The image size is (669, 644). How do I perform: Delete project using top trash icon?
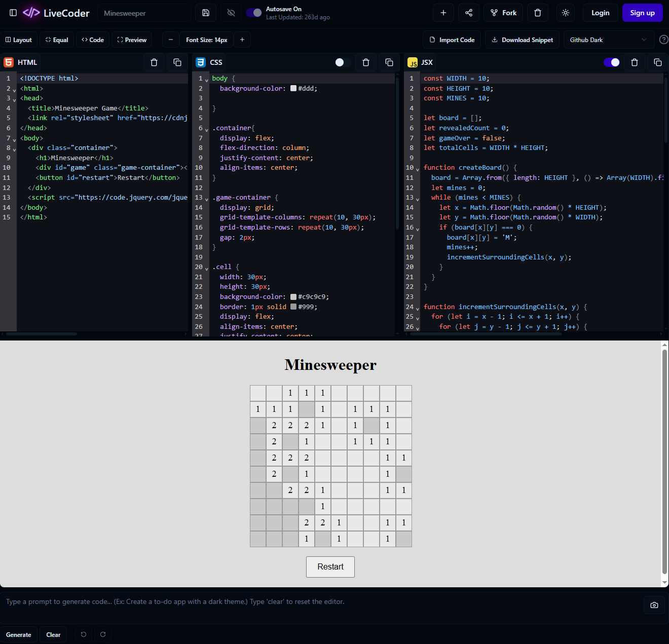[x=538, y=13]
